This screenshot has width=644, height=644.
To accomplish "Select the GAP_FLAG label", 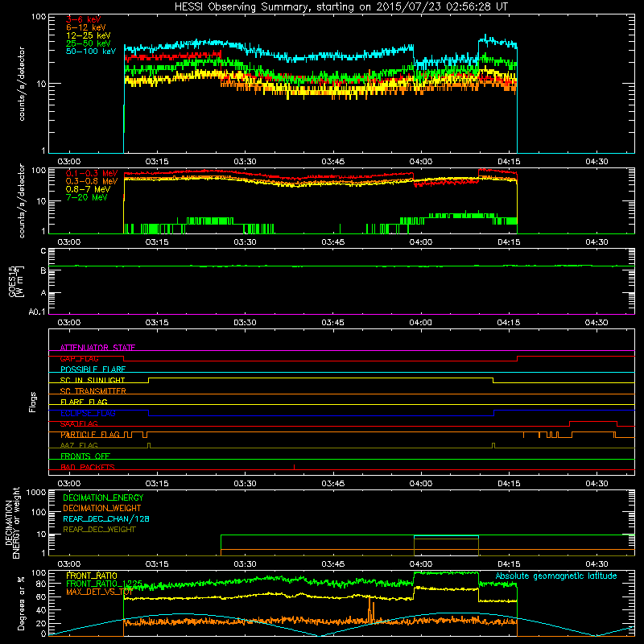I will (79, 358).
